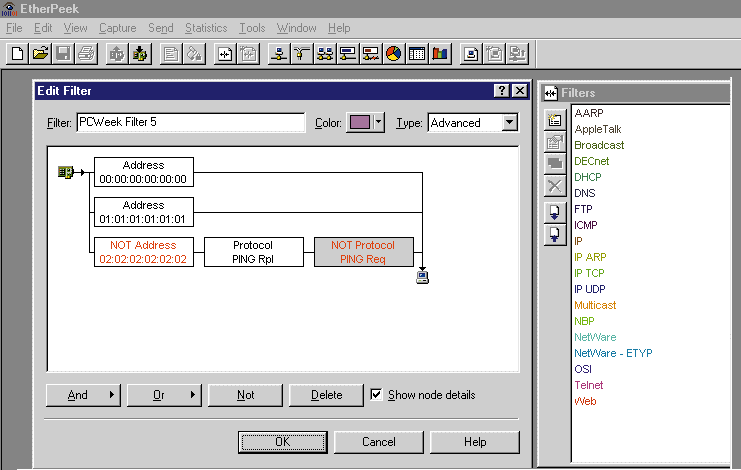Select DNS in Filters list
Image resolution: width=741 pixels, height=470 pixels.
585,193
